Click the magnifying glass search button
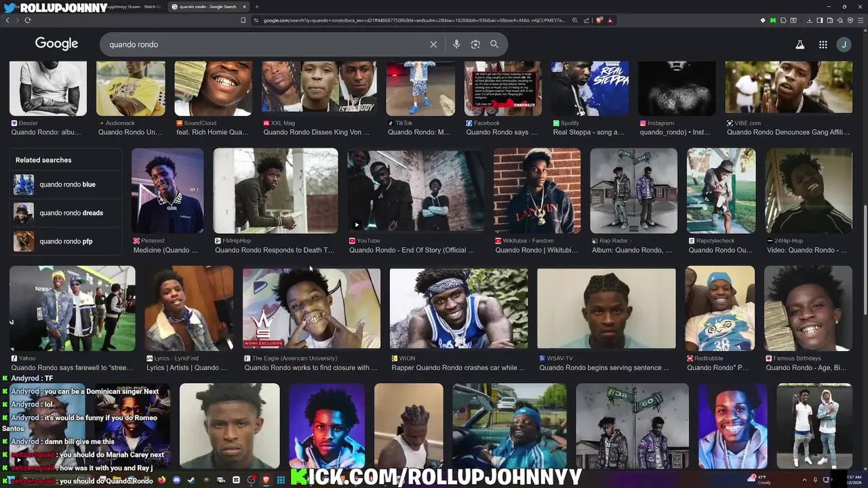Image resolution: width=868 pixels, height=488 pixels. (494, 44)
